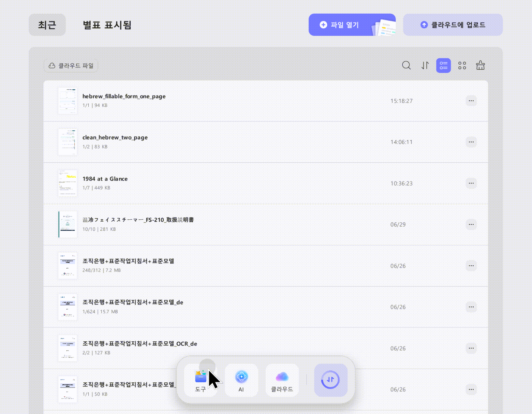
Task: Click the 파일 열기 button
Action: (352, 25)
